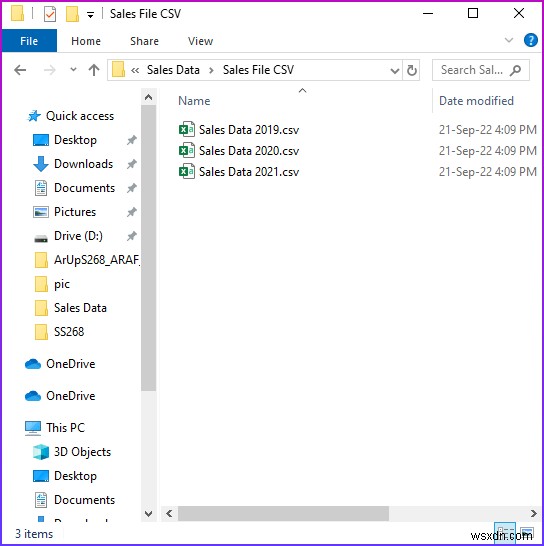Click the Date modified column header
Image resolution: width=544 pixels, height=546 pixels.
tap(476, 101)
